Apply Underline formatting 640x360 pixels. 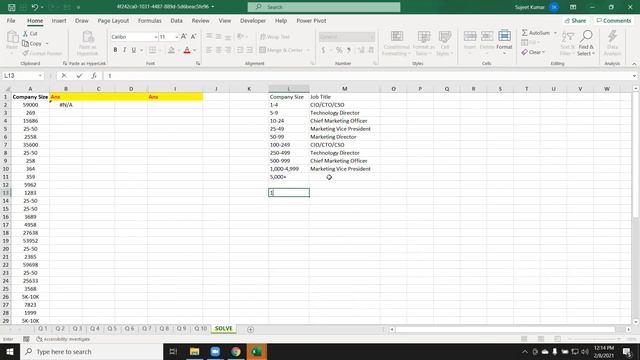coord(133,50)
